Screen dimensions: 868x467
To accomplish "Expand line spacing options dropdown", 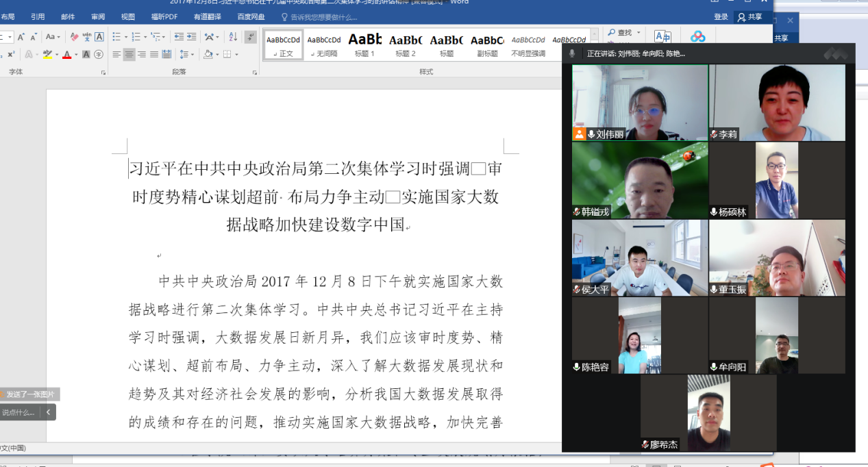I will 192,55.
